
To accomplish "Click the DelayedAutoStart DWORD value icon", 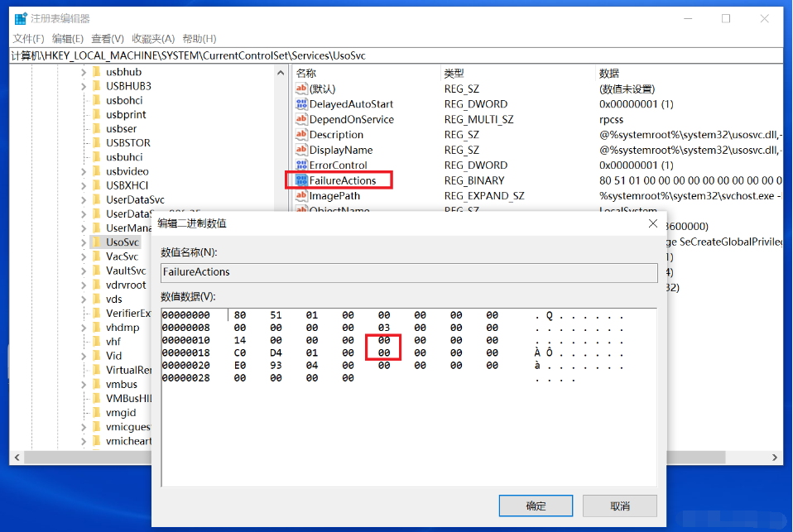I will click(301, 104).
